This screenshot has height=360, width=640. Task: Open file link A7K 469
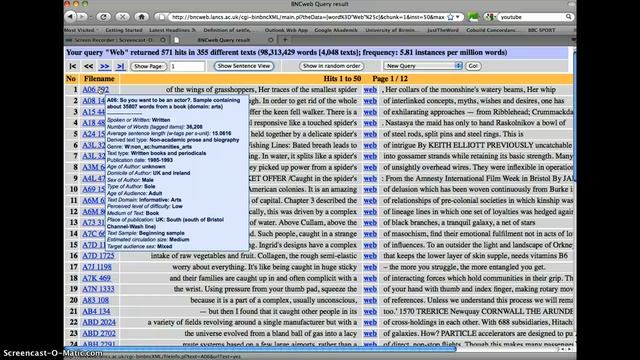(96, 278)
